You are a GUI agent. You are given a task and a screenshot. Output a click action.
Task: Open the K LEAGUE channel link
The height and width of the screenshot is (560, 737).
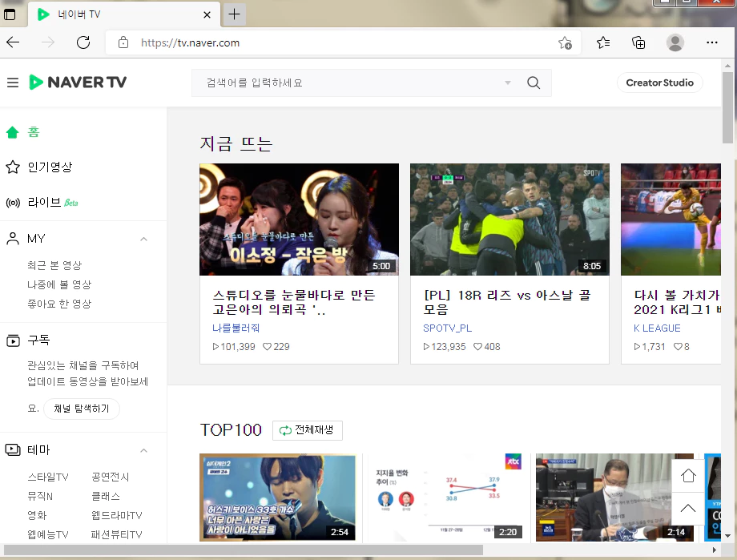(657, 328)
